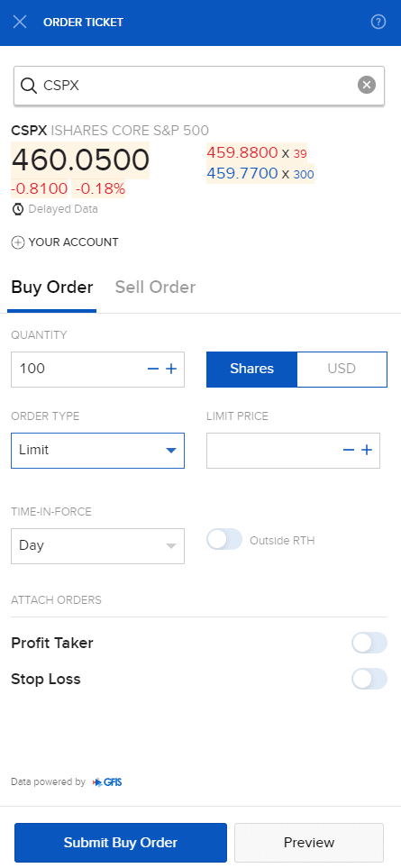
Task: Increase limit price with plus icon
Action: coord(367,450)
